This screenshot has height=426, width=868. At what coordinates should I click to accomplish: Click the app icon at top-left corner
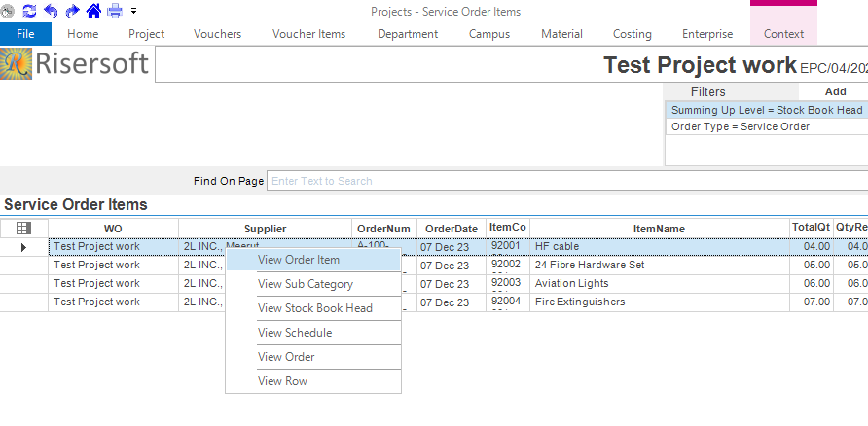click(8, 11)
